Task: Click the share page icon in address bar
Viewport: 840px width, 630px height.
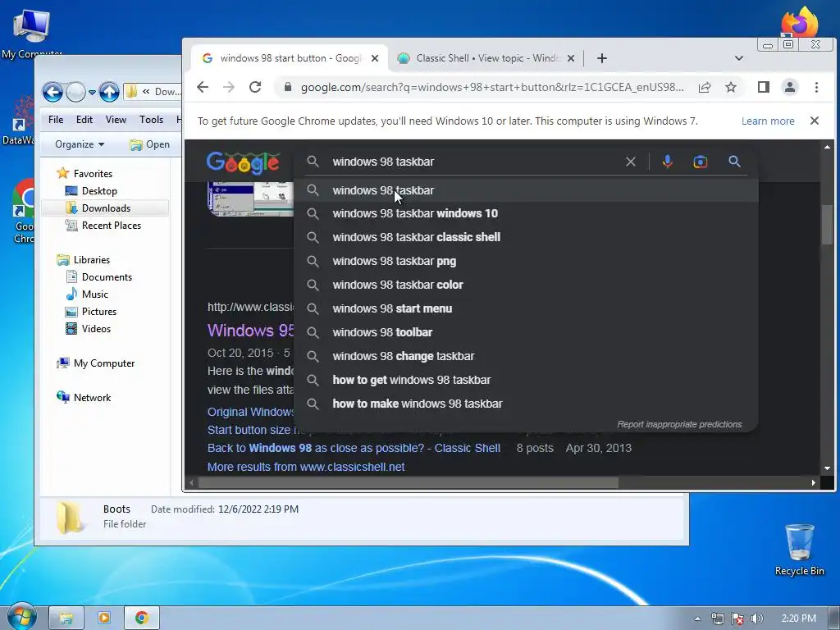Action: click(705, 87)
